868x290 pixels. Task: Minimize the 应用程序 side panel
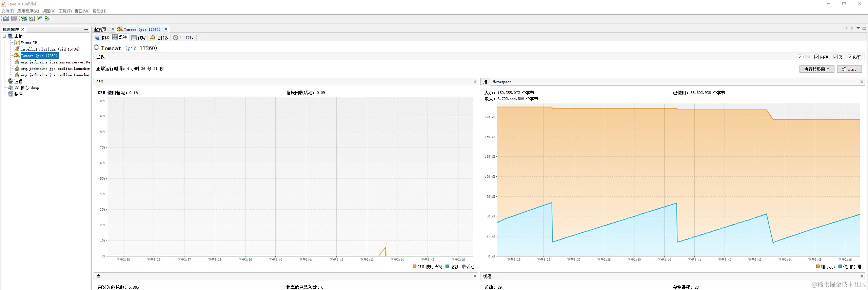[86, 30]
